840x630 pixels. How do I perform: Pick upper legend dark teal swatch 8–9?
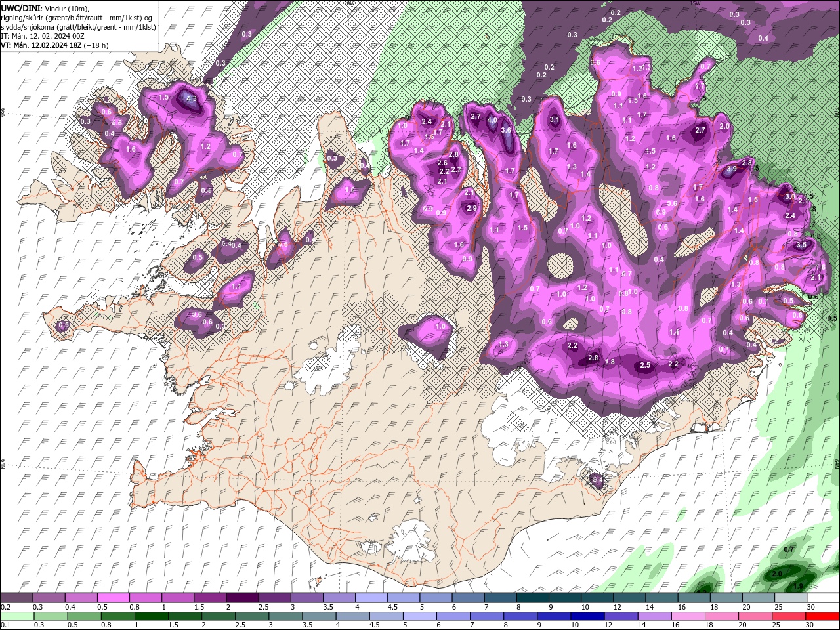coord(532,598)
